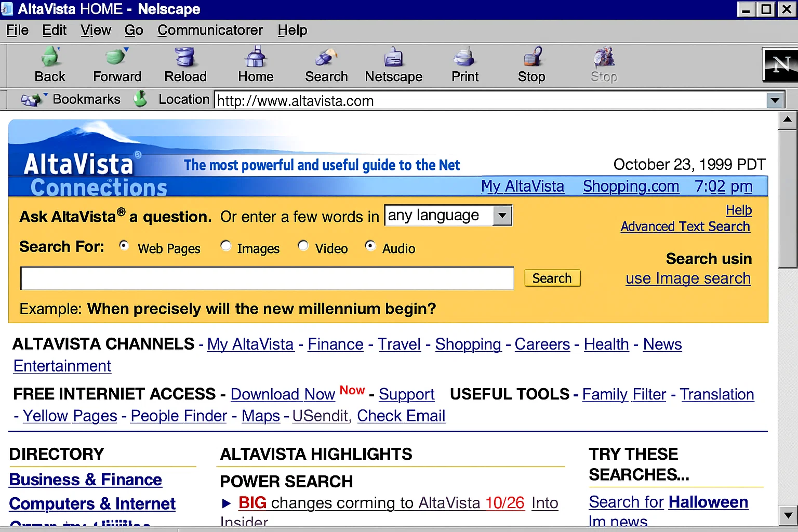Screen dimensions: 798x532
Task: Expand the BIG changes news arrow
Action: pyautogui.click(x=227, y=503)
